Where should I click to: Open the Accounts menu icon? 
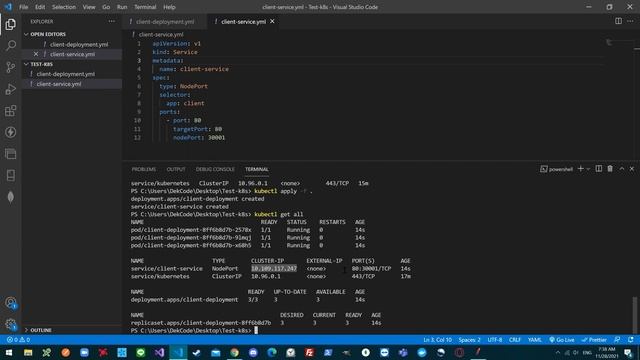coord(11,303)
